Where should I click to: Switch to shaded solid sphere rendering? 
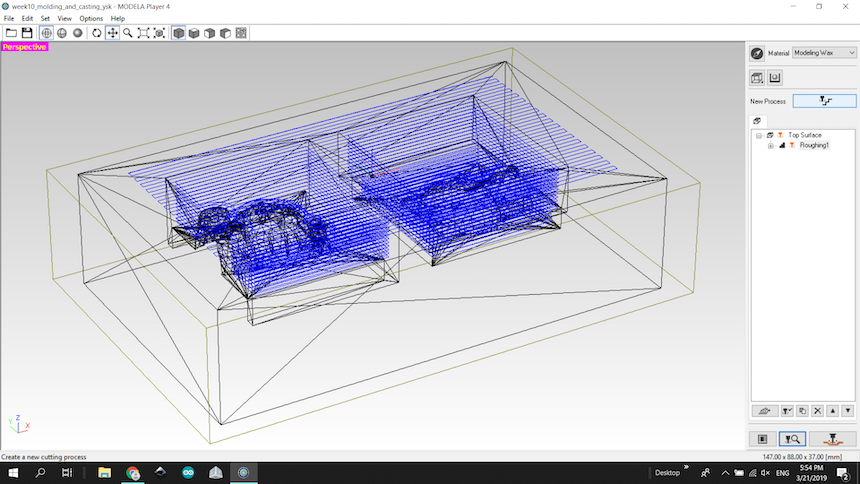point(77,33)
